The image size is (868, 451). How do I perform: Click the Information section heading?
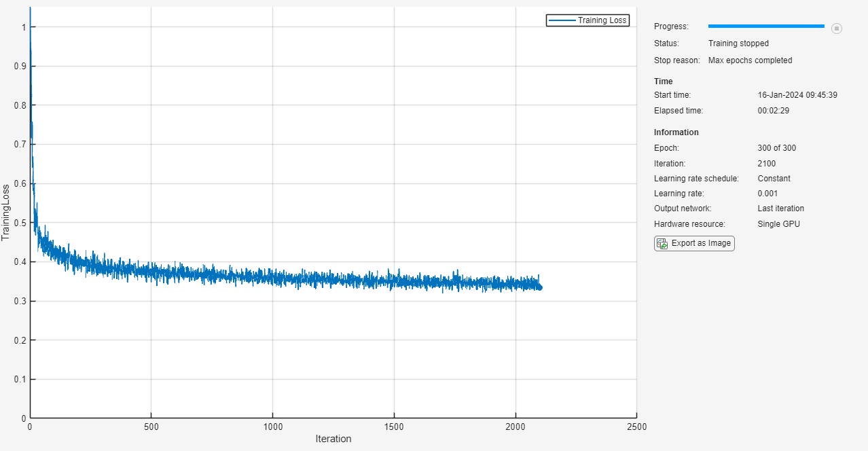[676, 132]
